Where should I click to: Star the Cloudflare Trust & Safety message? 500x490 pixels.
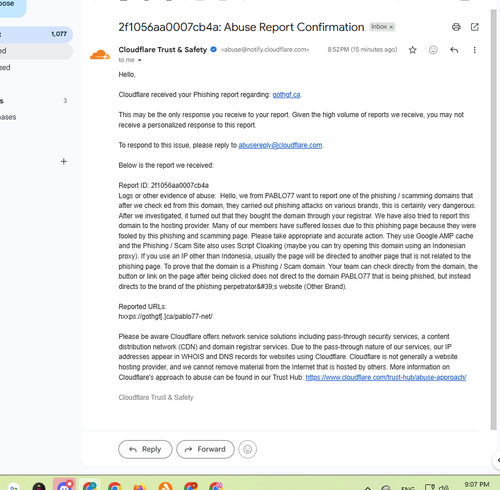pyautogui.click(x=412, y=50)
